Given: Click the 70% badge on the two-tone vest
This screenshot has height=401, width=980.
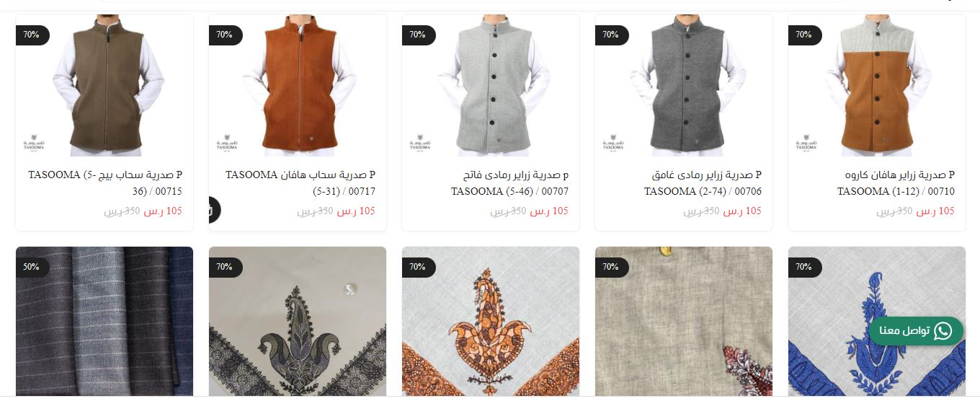Looking at the screenshot, I should (x=804, y=35).
